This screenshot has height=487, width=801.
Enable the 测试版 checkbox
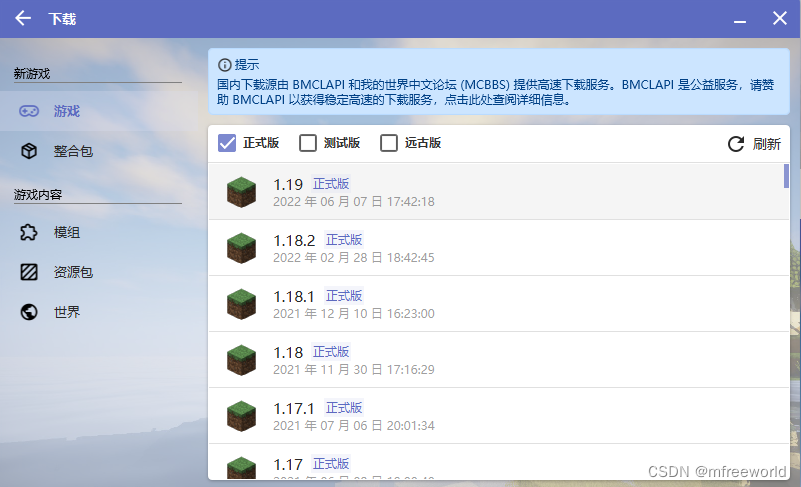[308, 143]
